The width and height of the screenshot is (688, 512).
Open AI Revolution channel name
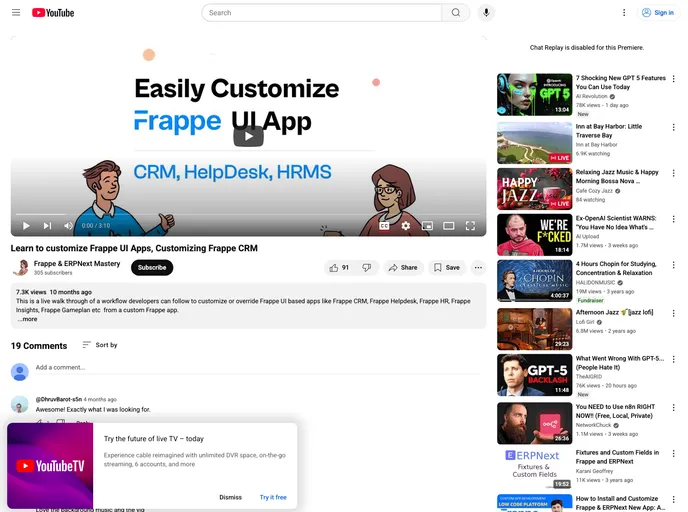click(x=592, y=96)
